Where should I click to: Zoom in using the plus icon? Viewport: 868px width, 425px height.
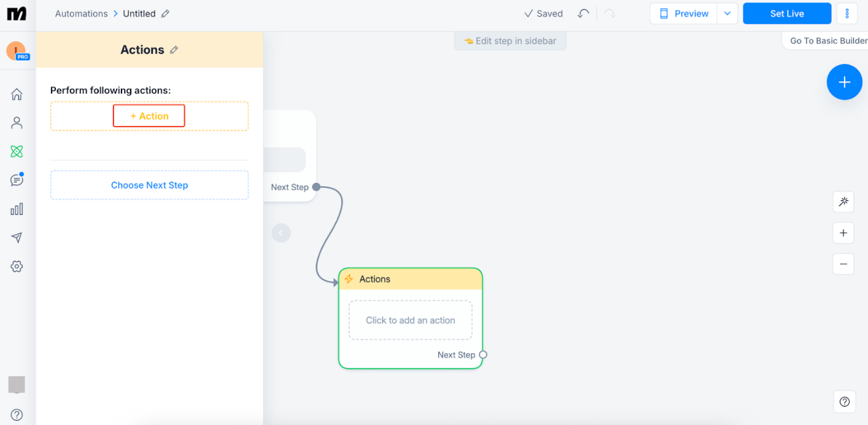(x=843, y=233)
